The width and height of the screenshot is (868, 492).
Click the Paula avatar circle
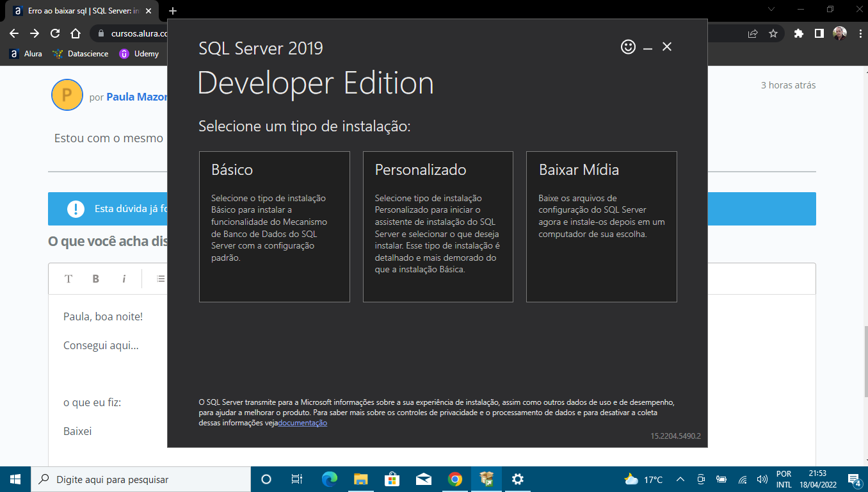click(67, 95)
